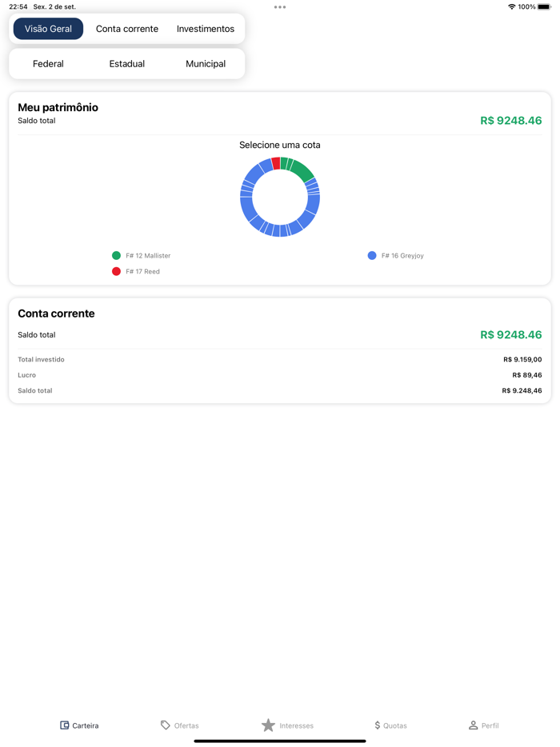Tap the Ofertas tag icon
Viewport: 560px width, 747px height.
point(166,725)
